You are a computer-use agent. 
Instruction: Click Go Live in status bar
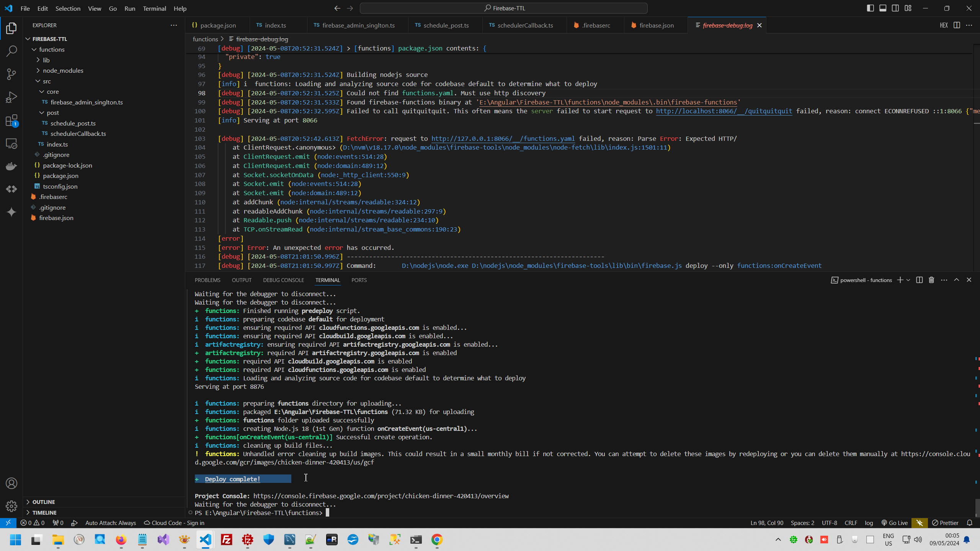(x=894, y=523)
